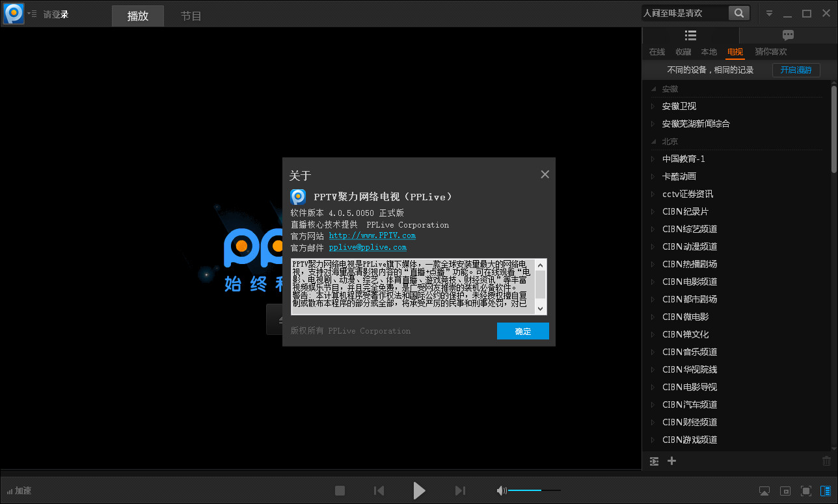The image size is (838, 504).
Task: Adjust the volume slider
Action: 534,490
